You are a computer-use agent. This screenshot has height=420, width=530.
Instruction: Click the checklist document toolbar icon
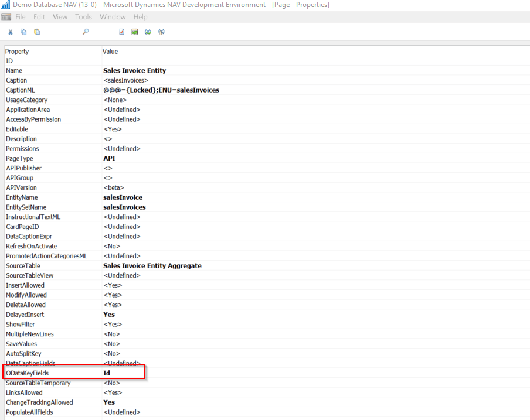(x=122, y=32)
